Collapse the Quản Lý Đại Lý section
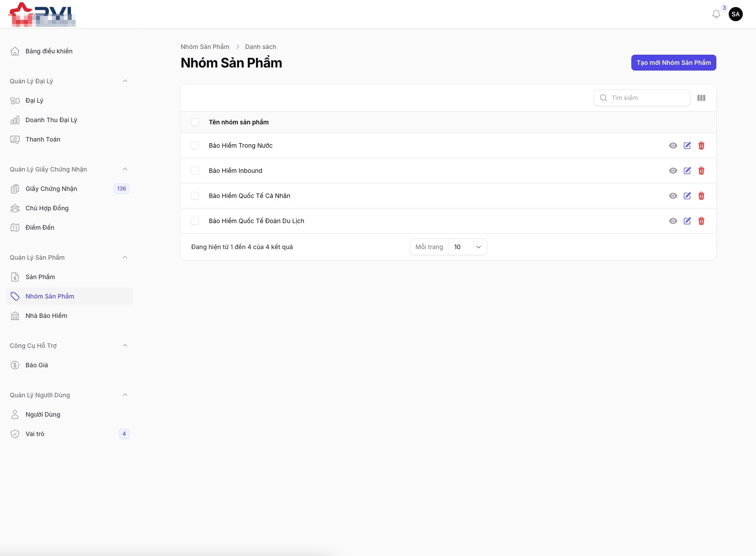The height and width of the screenshot is (556, 756). 125,81
